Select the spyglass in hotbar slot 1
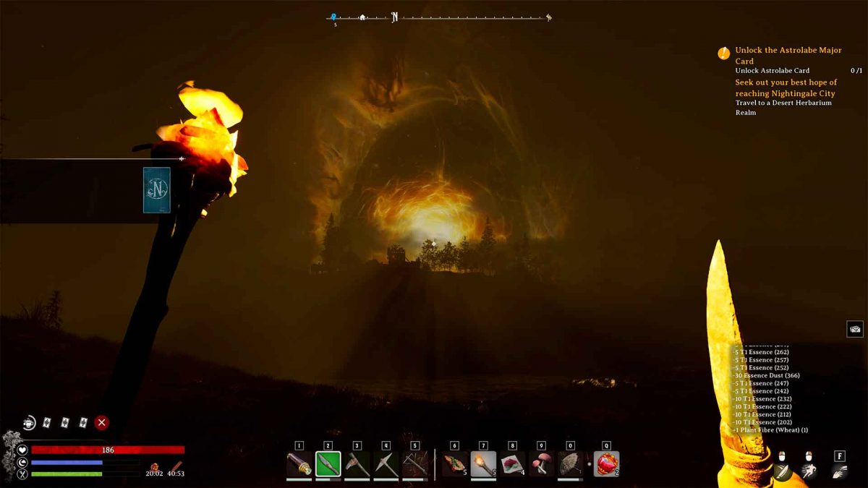This screenshot has height=488, width=868. (x=299, y=464)
